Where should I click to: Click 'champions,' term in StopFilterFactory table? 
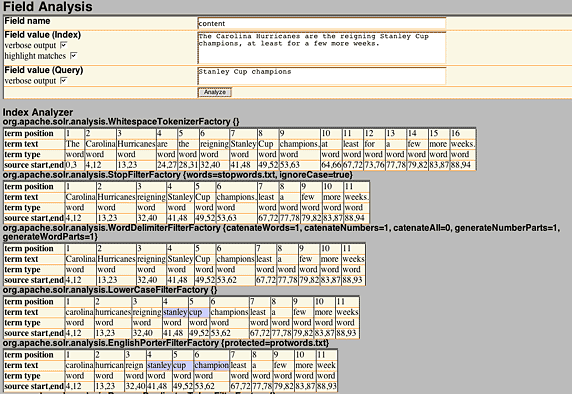pyautogui.click(x=236, y=197)
